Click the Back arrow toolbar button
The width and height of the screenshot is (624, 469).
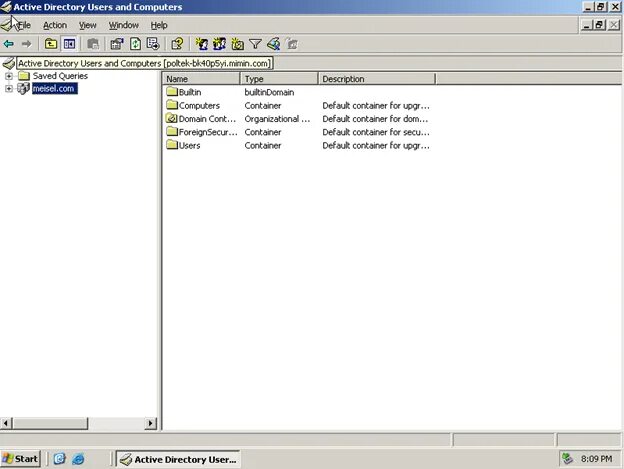9,44
